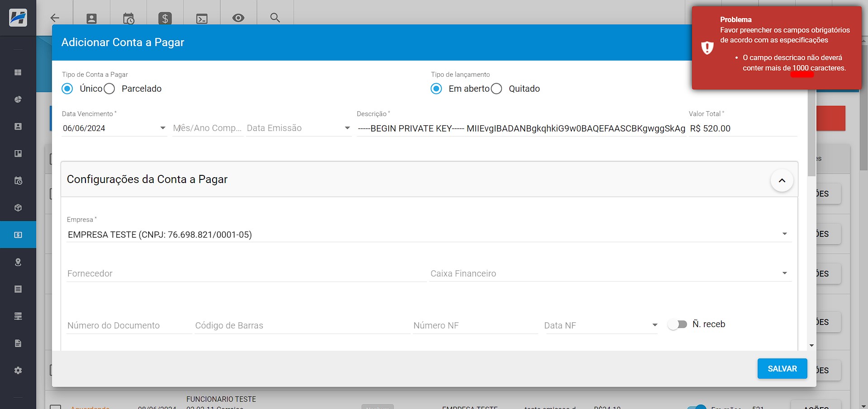Open the pie chart icon in sidebar

tap(18, 99)
